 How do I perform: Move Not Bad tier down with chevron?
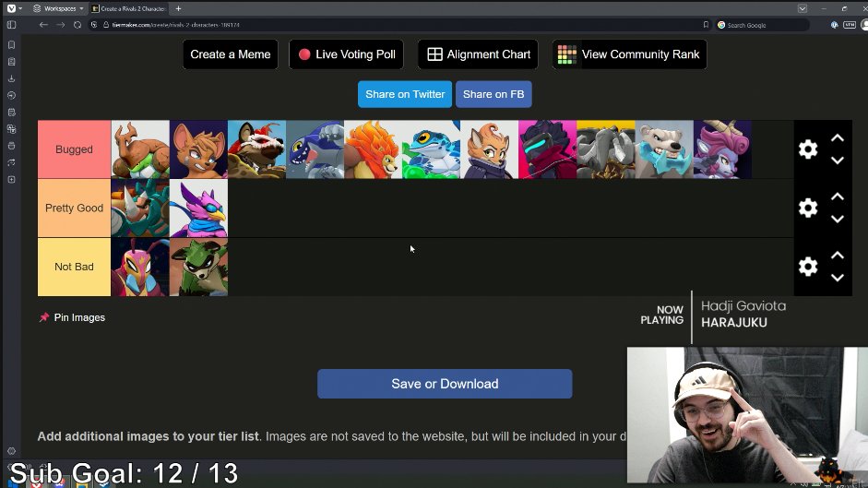coord(838,278)
